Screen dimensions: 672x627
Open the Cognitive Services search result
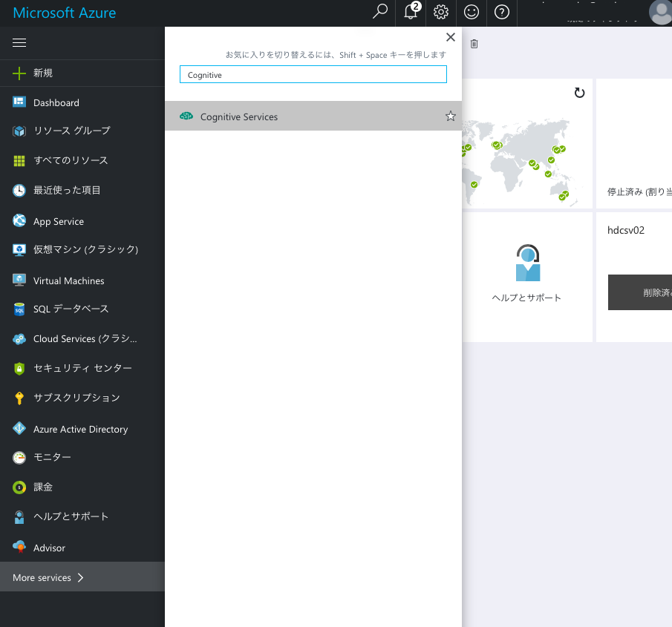point(313,116)
